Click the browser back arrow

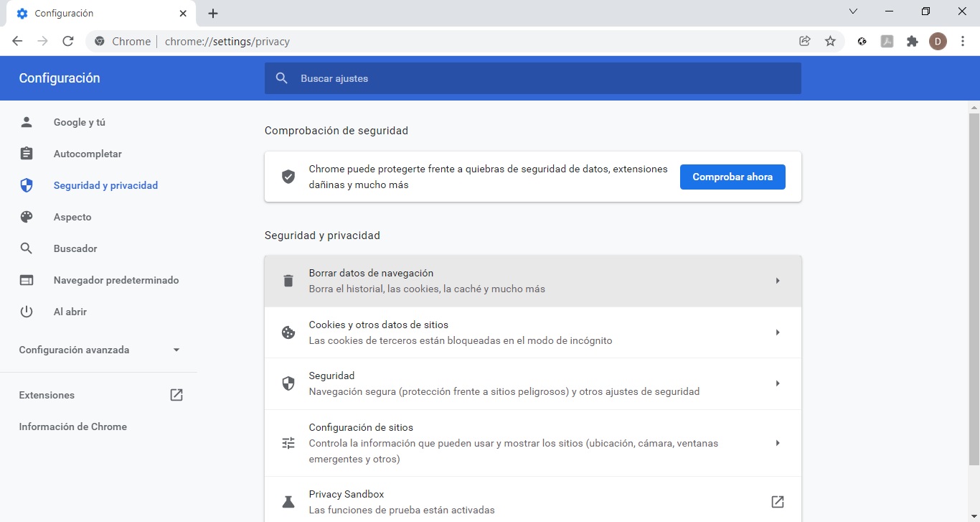click(17, 41)
